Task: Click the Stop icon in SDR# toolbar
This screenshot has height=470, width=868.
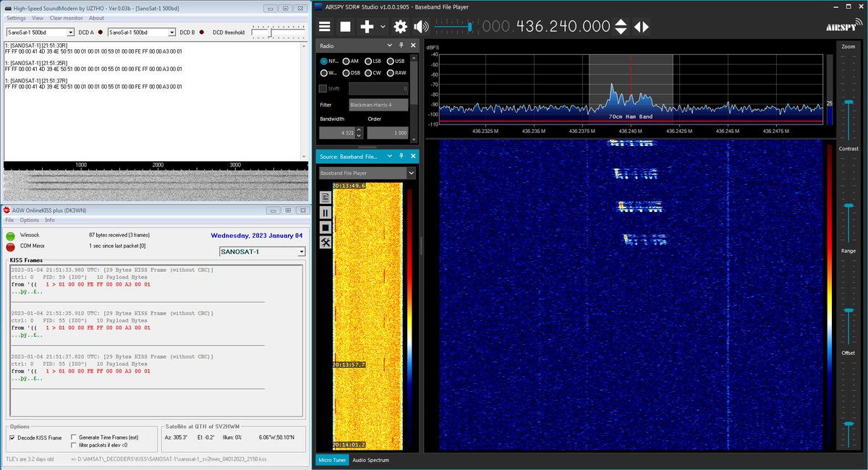Action: pyautogui.click(x=346, y=26)
